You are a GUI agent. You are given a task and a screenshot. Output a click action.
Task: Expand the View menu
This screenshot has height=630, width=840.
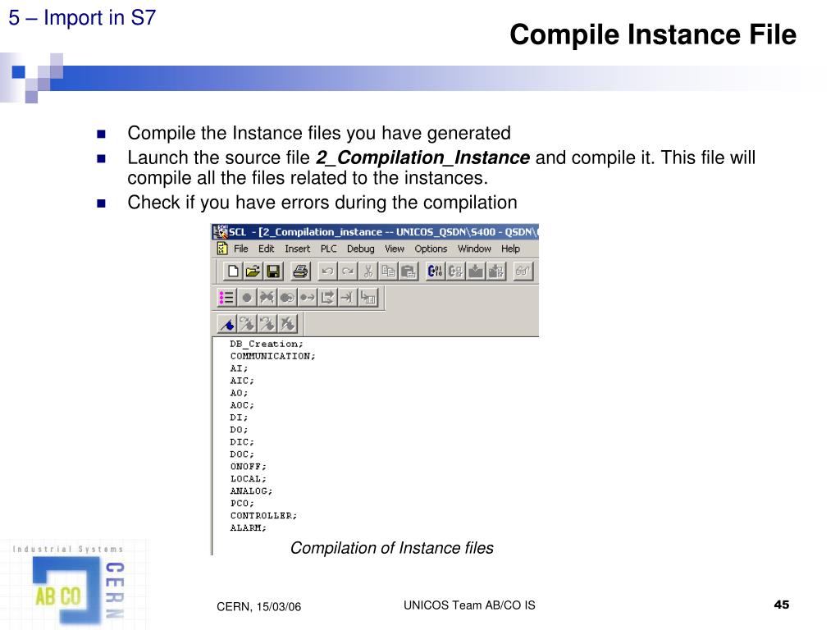[395, 249]
